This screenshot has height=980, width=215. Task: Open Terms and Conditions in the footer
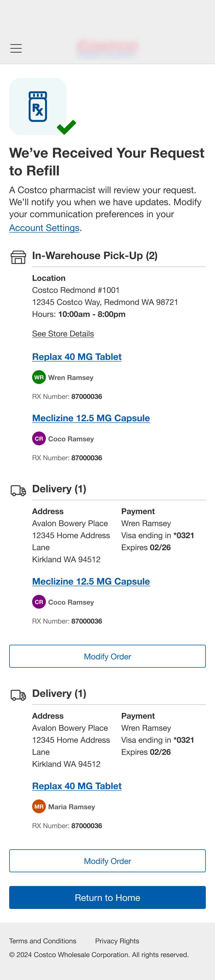click(x=43, y=941)
